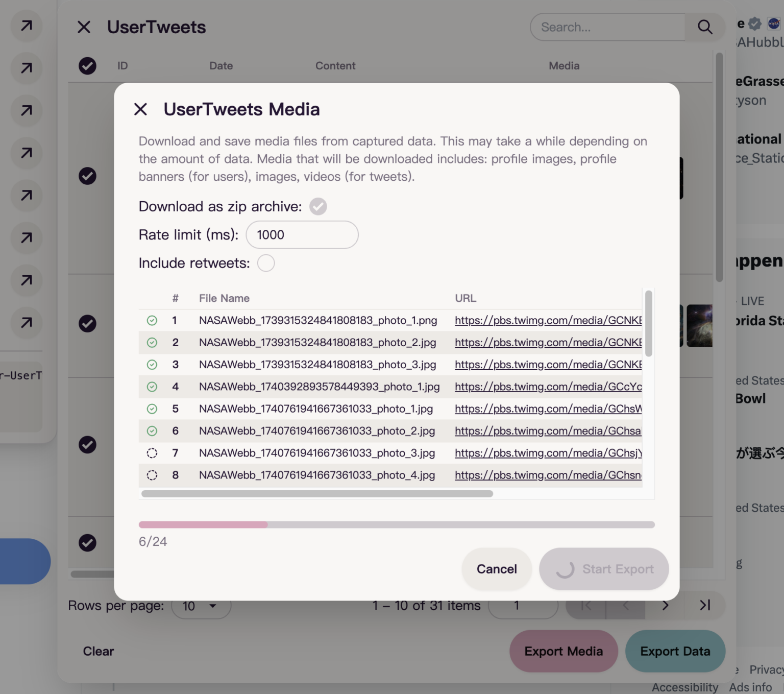
Task: Disable the Download as zip archive toggle
Action: (x=317, y=206)
